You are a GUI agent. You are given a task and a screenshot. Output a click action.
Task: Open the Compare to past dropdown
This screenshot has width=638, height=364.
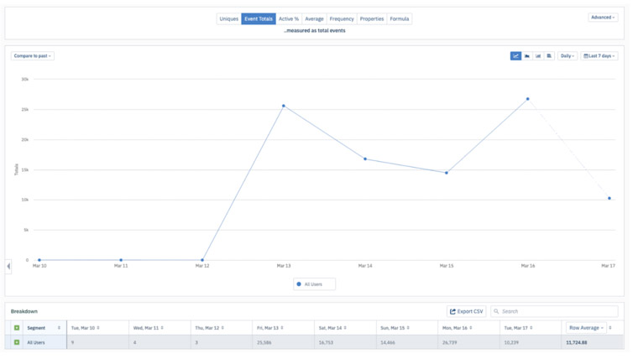tap(33, 56)
